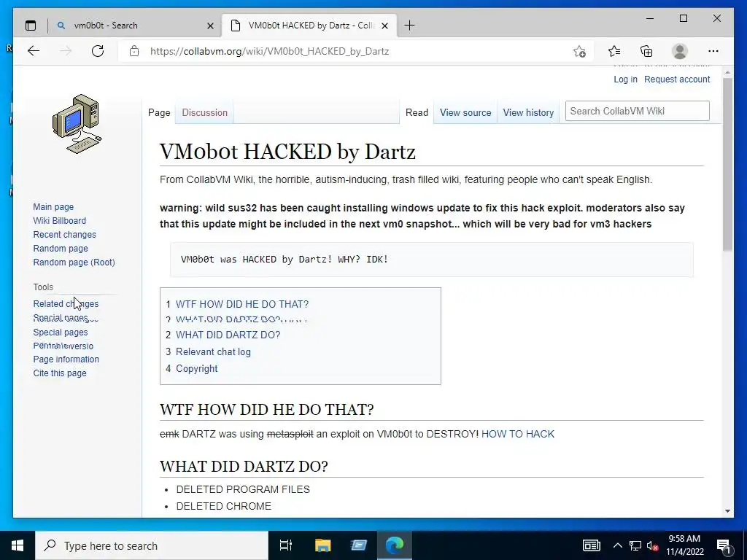Open the Collections icon
The height and width of the screenshot is (560, 747).
(646, 51)
